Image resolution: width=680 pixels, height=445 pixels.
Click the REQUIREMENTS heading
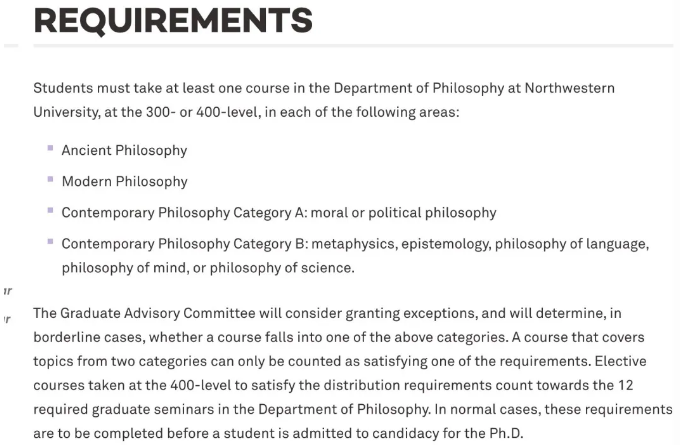[173, 19]
